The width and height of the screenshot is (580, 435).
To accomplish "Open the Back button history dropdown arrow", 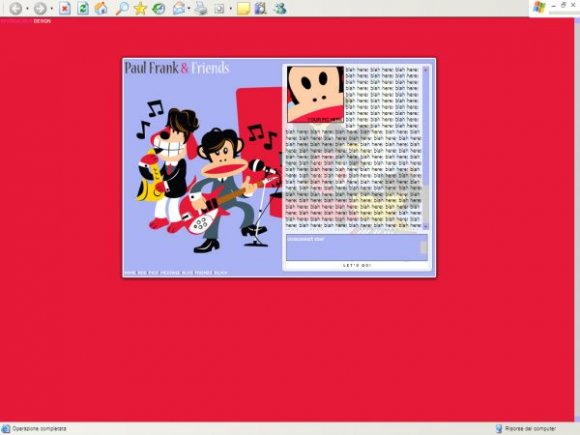I will click(27, 9).
